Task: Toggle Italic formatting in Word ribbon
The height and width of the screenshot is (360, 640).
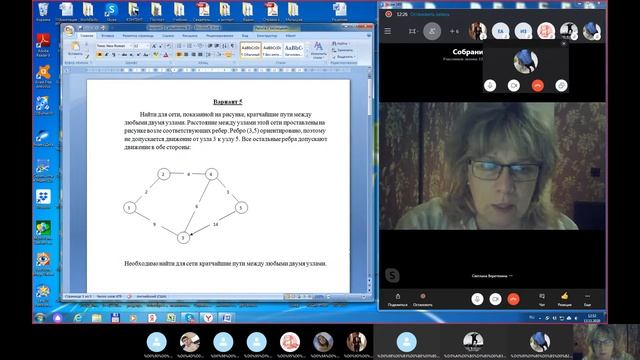Action: (x=107, y=54)
